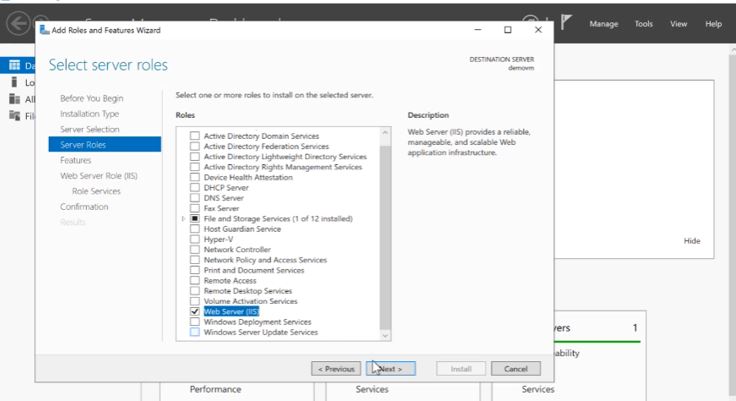
Task: Go to the Features step
Action: pyautogui.click(x=76, y=160)
